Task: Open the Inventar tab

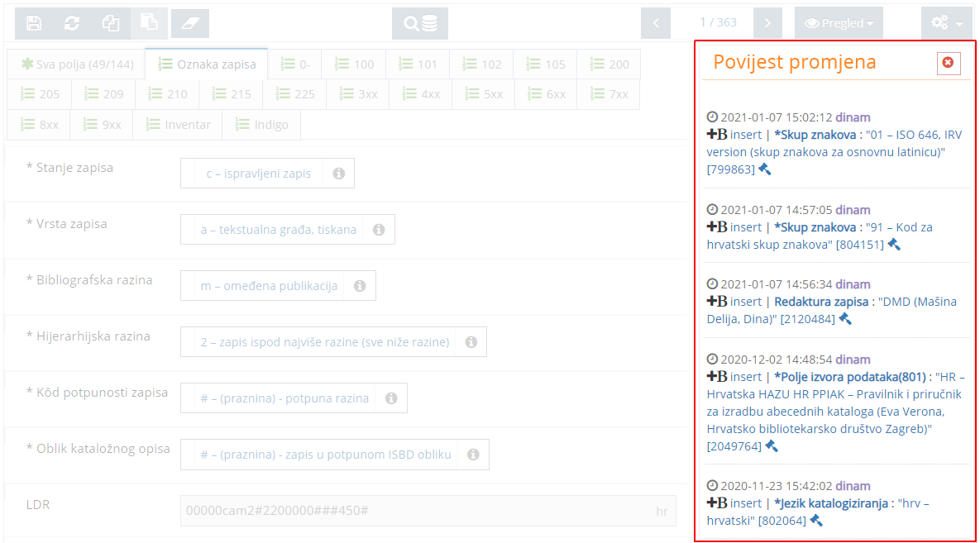Action: coord(176,124)
